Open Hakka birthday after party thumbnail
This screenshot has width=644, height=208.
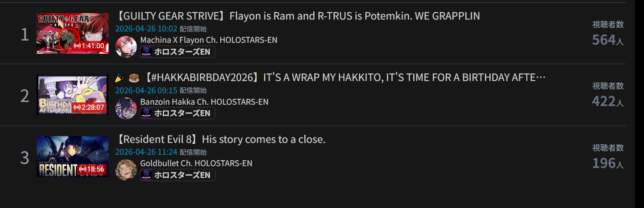click(73, 95)
